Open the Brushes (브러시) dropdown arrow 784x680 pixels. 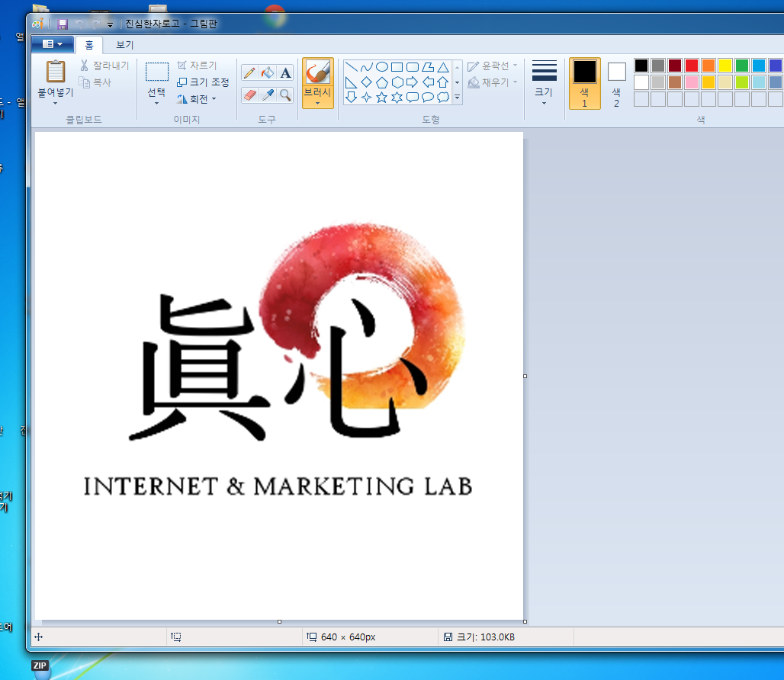[x=317, y=104]
